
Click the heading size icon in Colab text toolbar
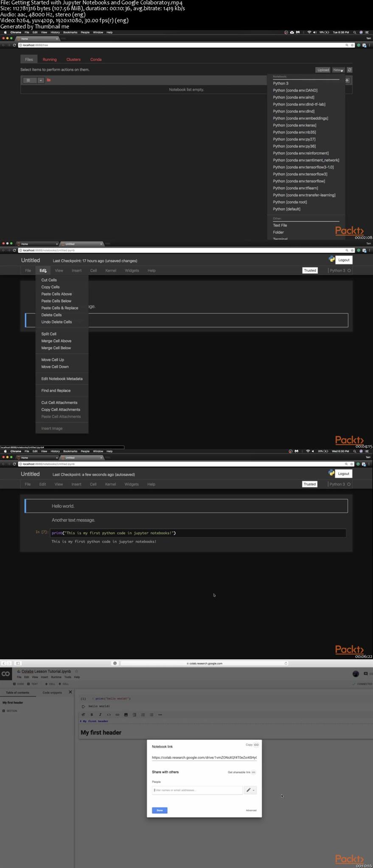[x=83, y=715]
